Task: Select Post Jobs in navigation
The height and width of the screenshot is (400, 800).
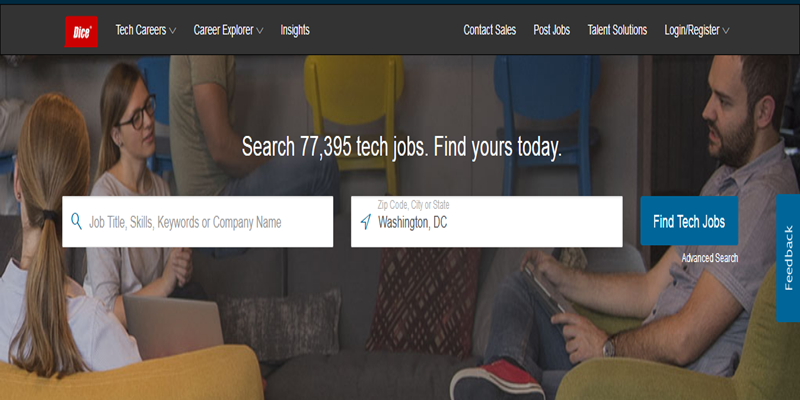Action: pos(552,30)
